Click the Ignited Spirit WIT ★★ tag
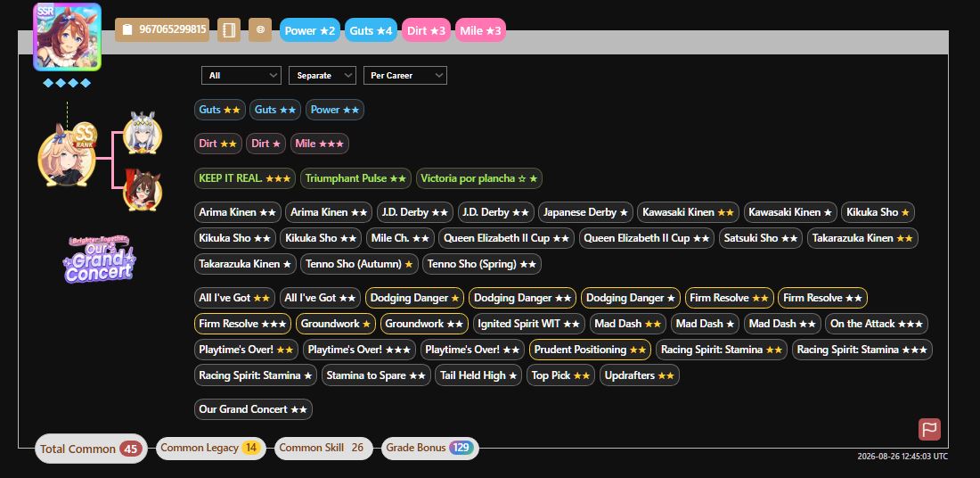 pyautogui.click(x=528, y=324)
